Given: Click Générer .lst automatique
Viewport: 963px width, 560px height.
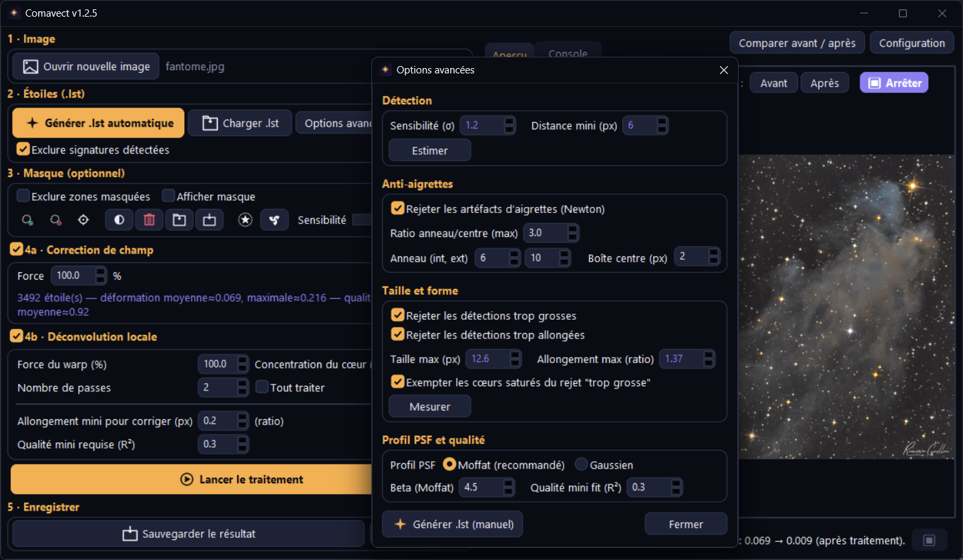Looking at the screenshot, I should [x=98, y=123].
